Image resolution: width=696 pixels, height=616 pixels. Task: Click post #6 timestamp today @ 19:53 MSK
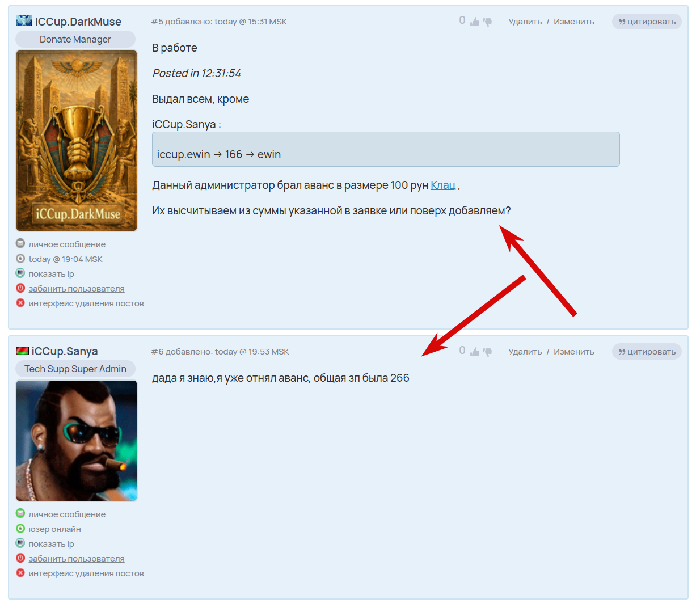252,352
